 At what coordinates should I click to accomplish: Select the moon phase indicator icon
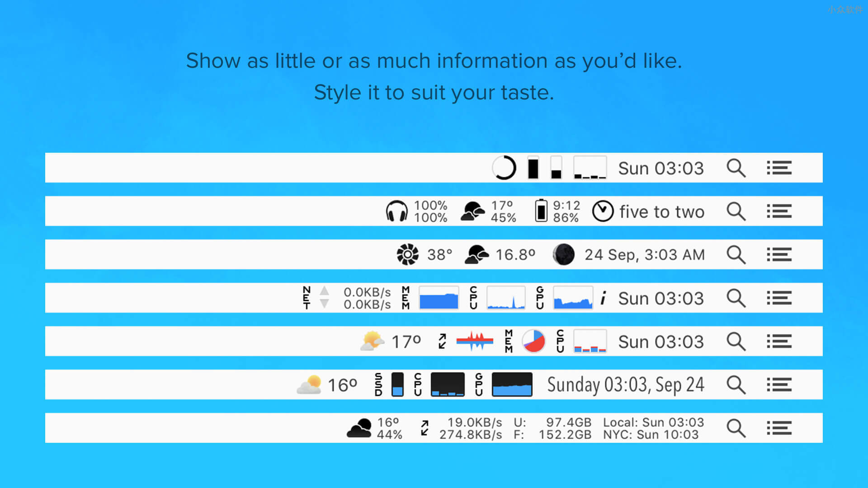point(563,254)
